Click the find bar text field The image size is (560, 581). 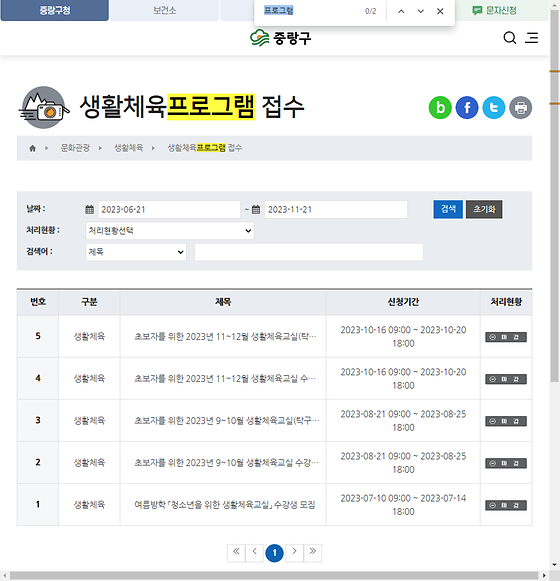[311, 11]
